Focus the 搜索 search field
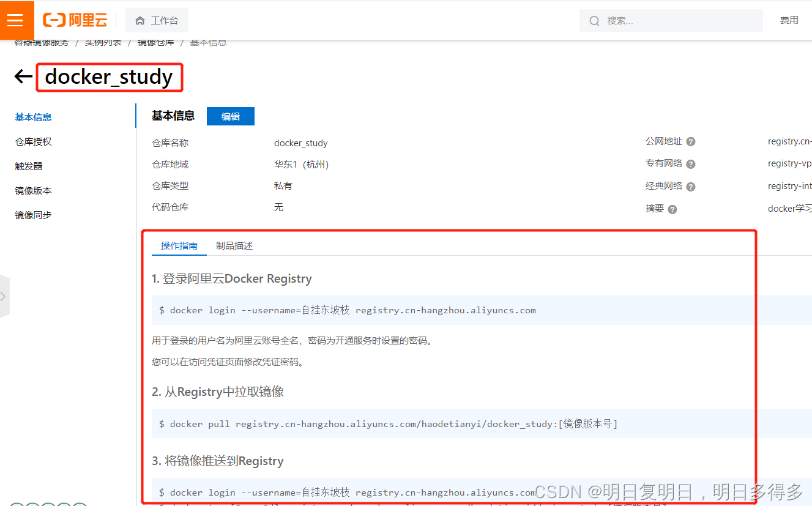The width and height of the screenshot is (812, 506). (671, 20)
